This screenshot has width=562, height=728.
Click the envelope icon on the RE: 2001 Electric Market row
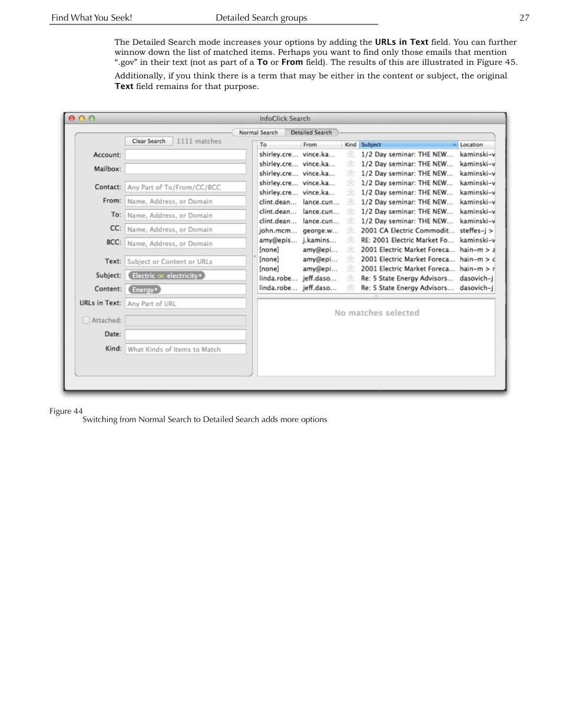[351, 240]
